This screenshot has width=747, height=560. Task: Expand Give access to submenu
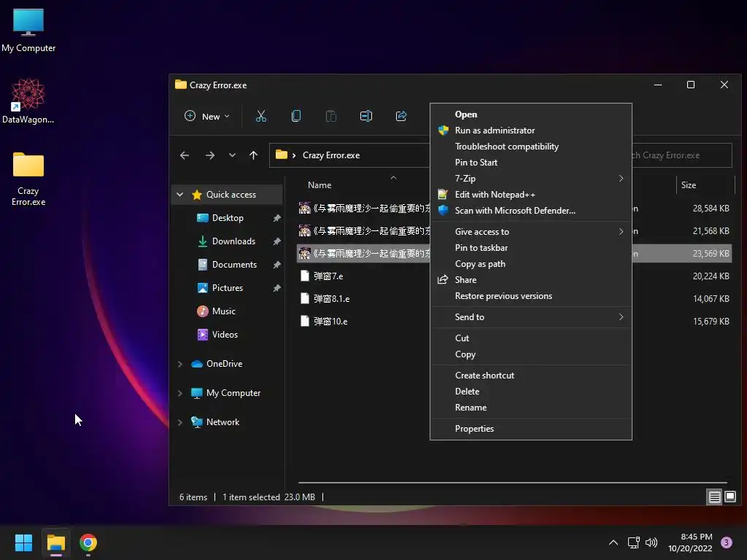[x=531, y=231]
